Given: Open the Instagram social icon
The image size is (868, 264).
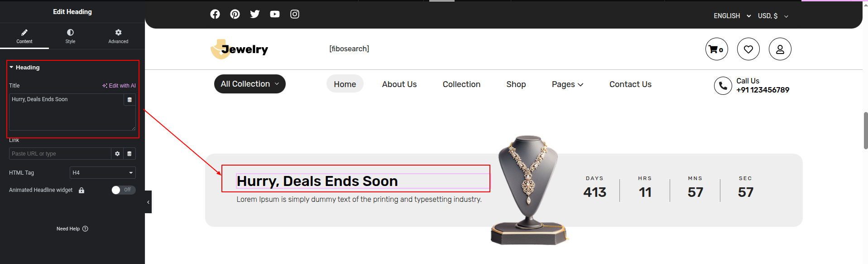Looking at the screenshot, I should (x=295, y=14).
